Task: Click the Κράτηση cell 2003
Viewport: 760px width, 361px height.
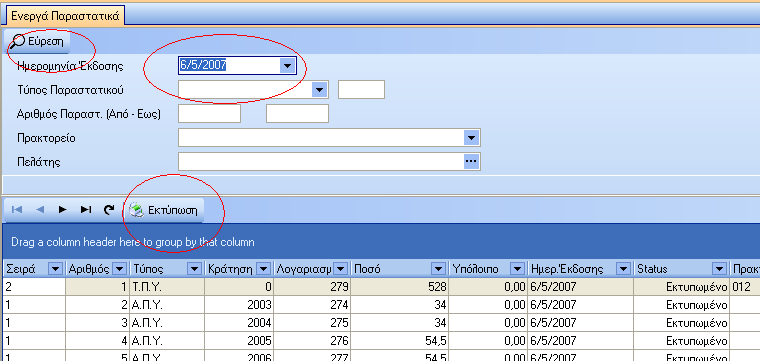Action: pyautogui.click(x=239, y=305)
